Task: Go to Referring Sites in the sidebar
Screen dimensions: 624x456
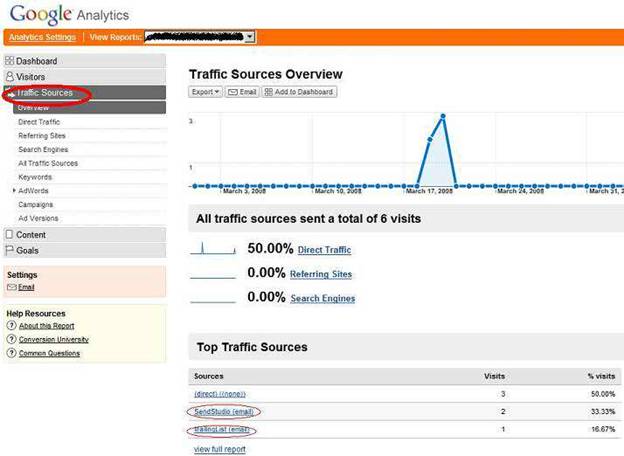Action: [x=42, y=136]
